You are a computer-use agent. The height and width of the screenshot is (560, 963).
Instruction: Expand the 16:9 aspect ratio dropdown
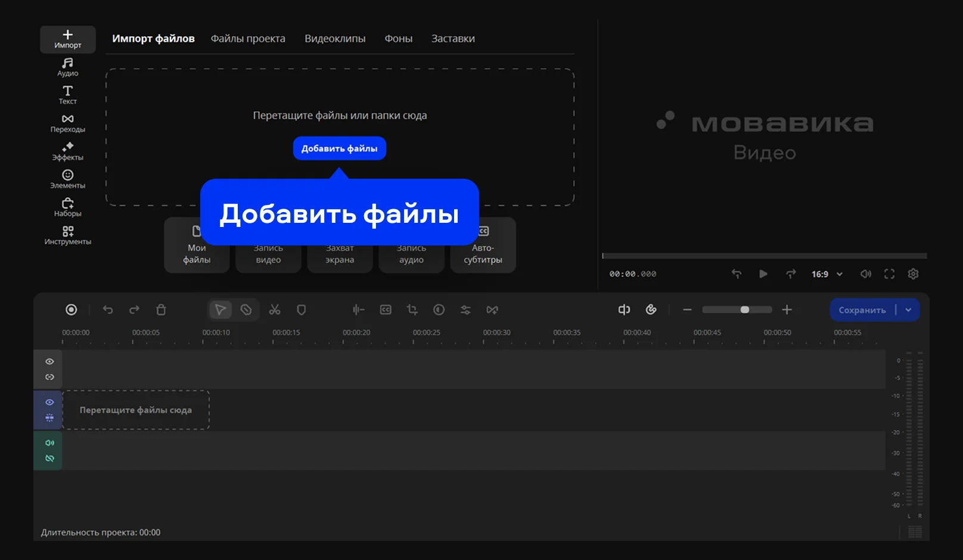(x=827, y=274)
